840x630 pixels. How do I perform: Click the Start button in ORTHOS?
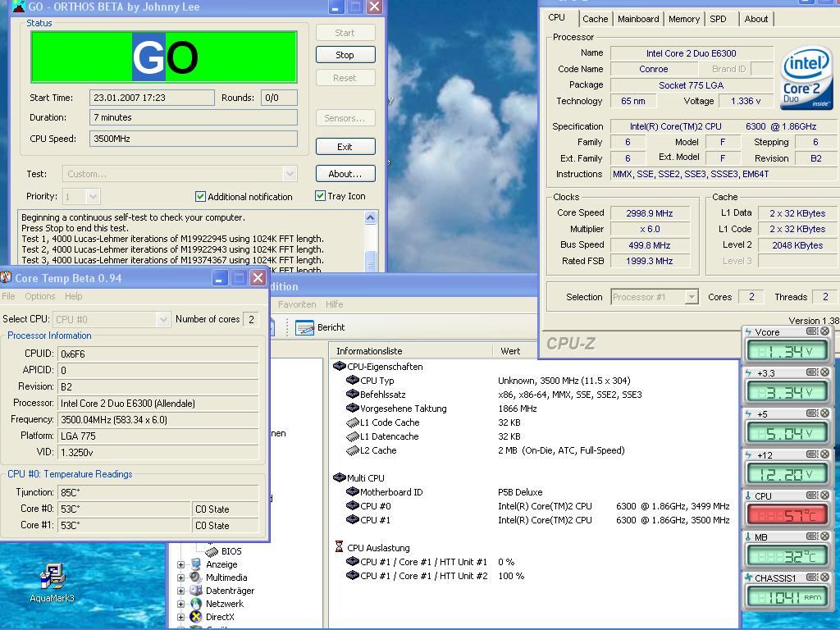(345, 33)
